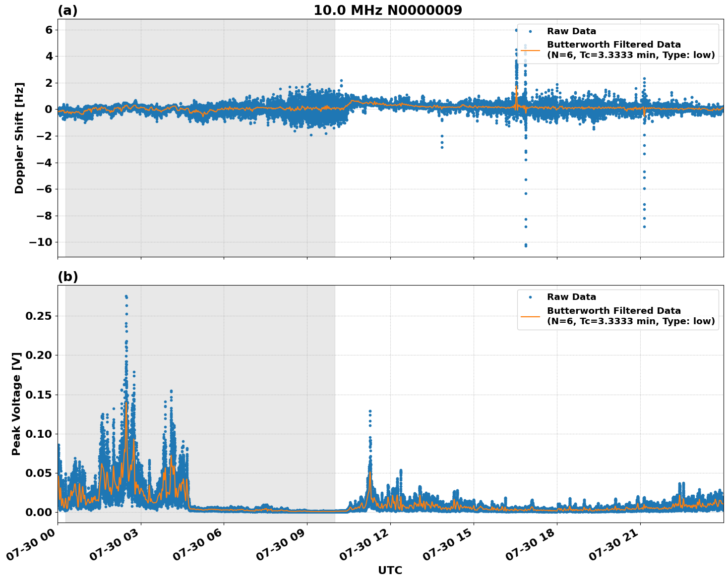Click the Raw Data legend marker in panel (a)
The image size is (728, 581).
530,30
